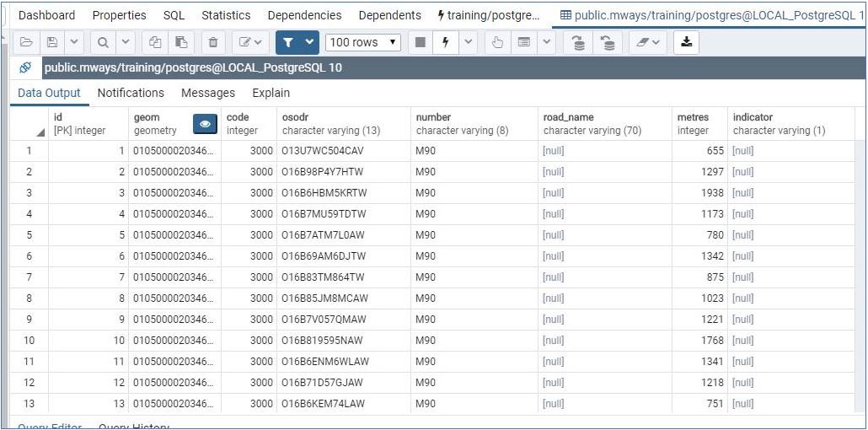Open the Dependencies tab

(x=304, y=15)
